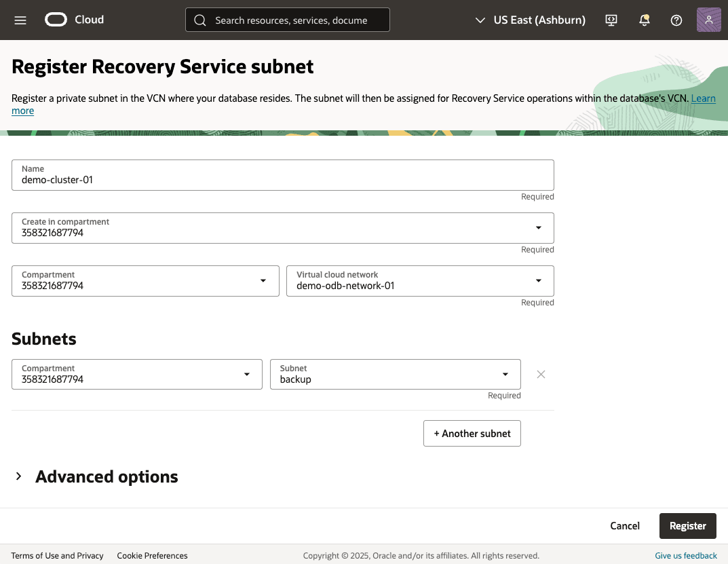
Task: Open the help icon
Action: tap(676, 20)
